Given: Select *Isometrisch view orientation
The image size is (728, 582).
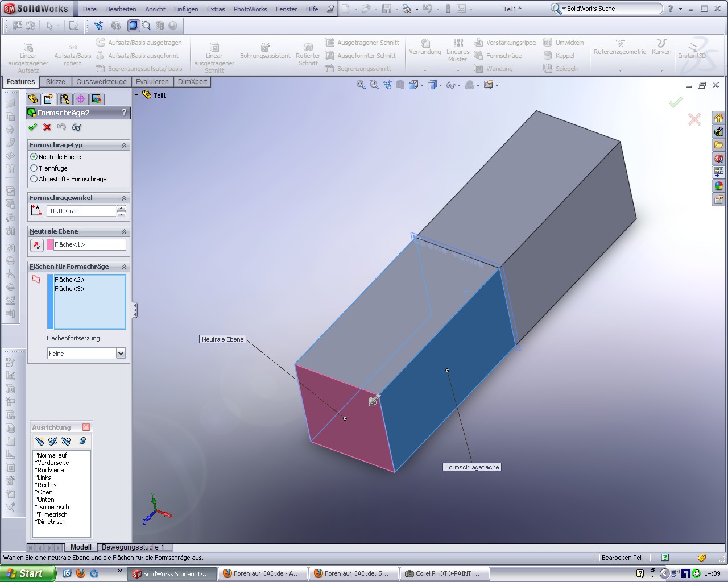Looking at the screenshot, I should pos(52,507).
